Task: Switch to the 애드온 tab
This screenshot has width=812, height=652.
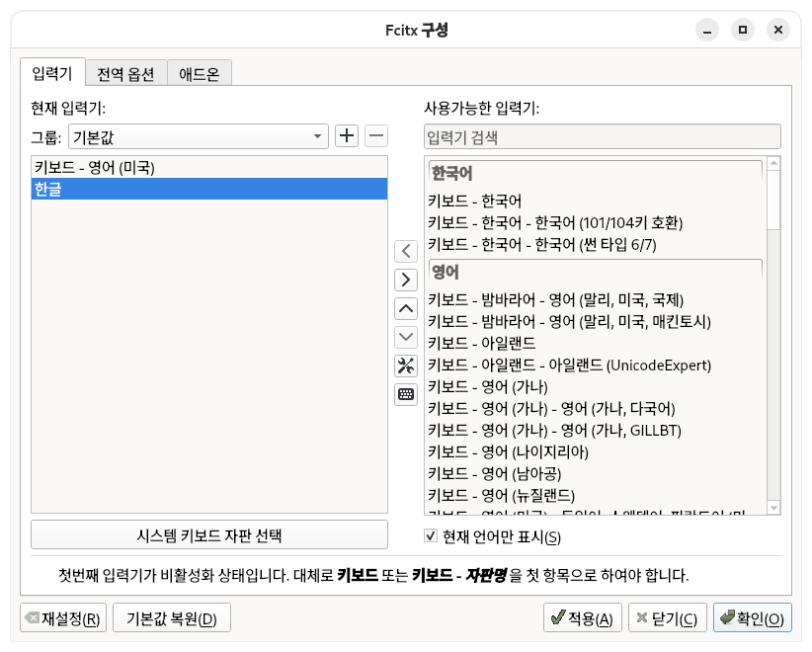Action: coord(200,74)
